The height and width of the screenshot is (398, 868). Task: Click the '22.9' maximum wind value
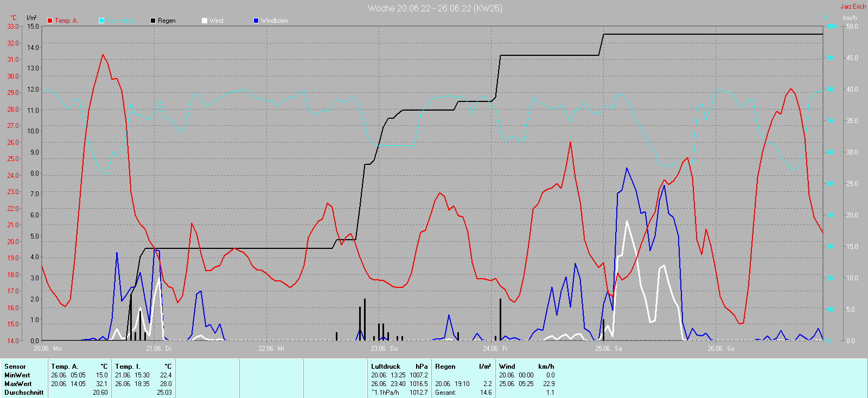tap(549, 384)
